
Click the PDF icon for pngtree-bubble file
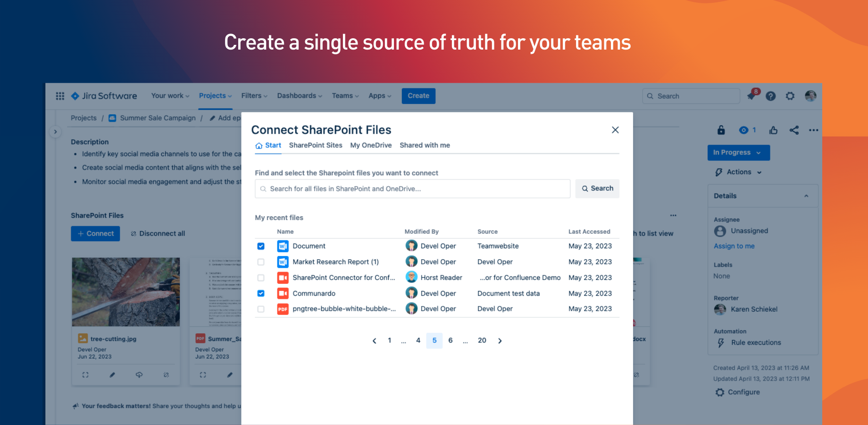283,309
